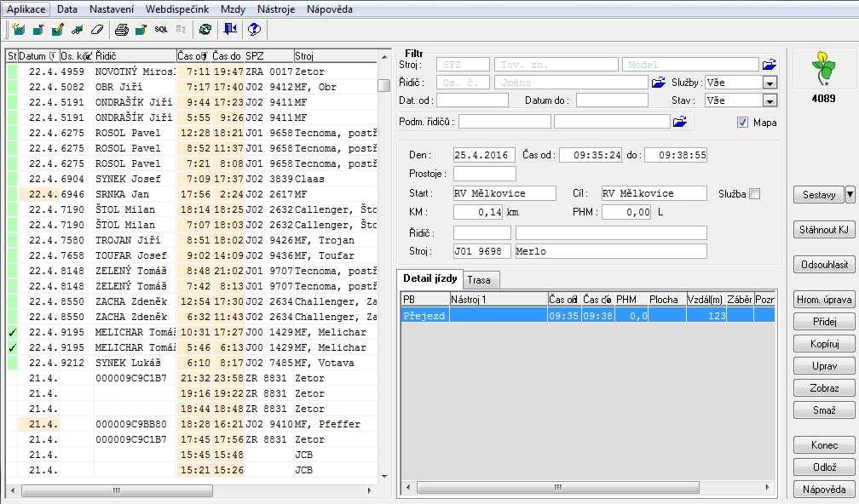Click the blue exit door icon
Image resolution: width=859 pixels, height=504 pixels.
(x=230, y=30)
